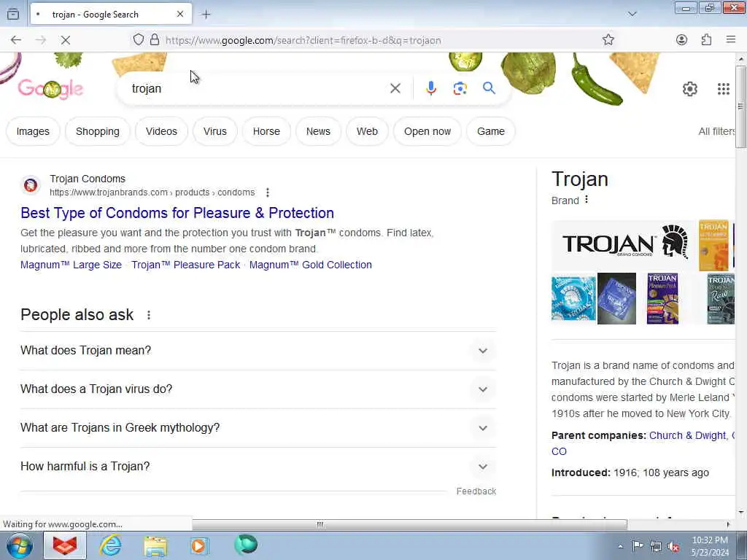Expand What does a Trojan virus do?
The image size is (747, 560).
tap(258, 389)
